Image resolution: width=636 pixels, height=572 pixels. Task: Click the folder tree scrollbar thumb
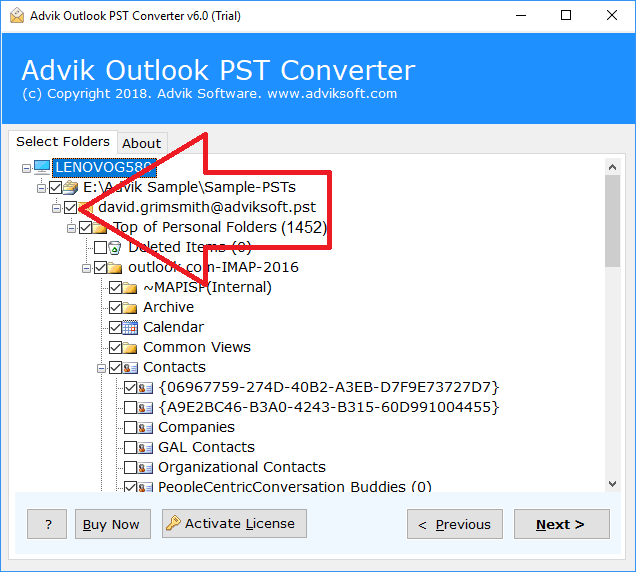[612, 221]
